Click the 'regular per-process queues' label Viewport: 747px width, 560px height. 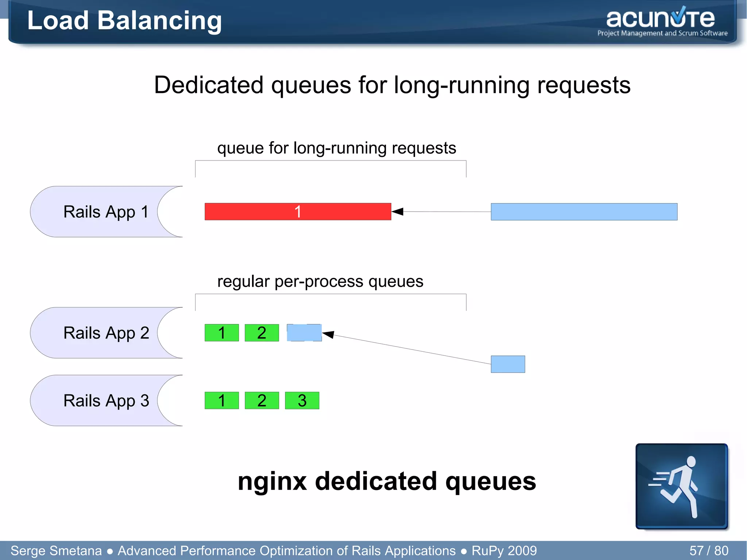320,282
